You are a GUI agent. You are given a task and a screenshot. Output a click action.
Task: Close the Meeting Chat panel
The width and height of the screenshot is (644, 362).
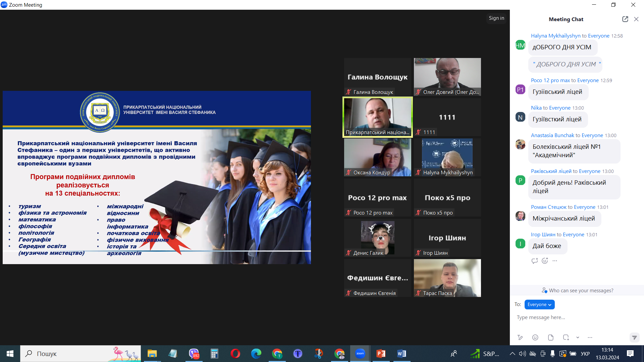click(x=636, y=19)
